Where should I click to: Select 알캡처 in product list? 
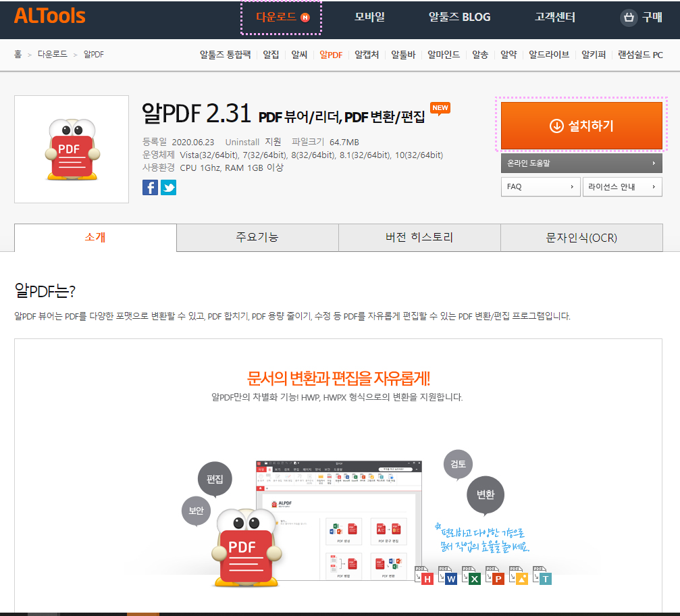click(x=367, y=55)
